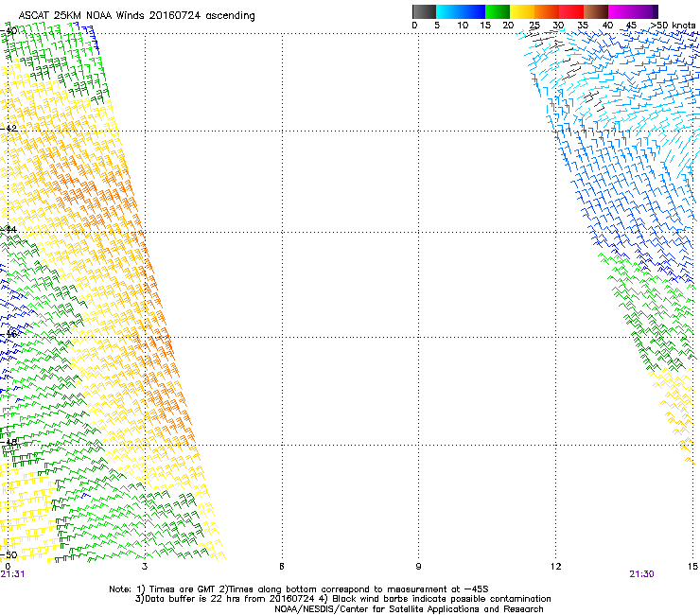Viewport: 700px width, 615px height.
Task: Click the brown 35-40 knots legend segment
Action: tap(596, 11)
